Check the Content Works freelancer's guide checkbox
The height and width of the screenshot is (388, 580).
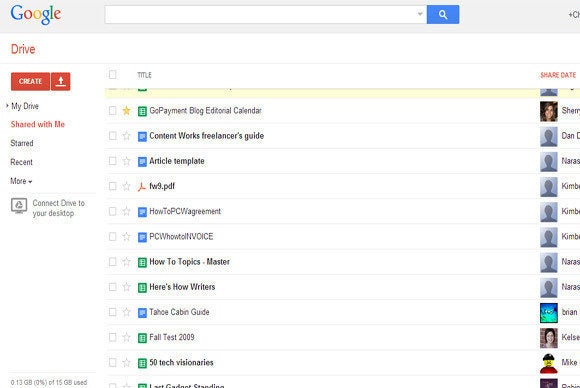click(112, 136)
